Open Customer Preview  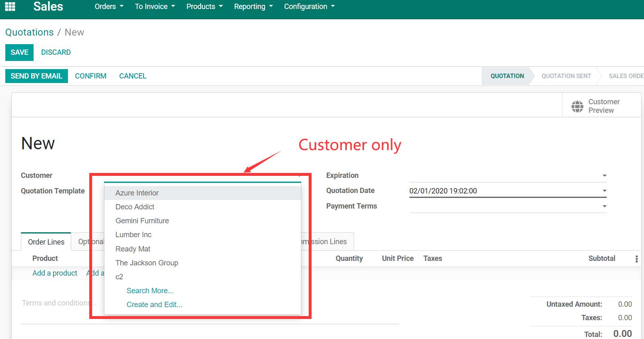click(x=601, y=106)
